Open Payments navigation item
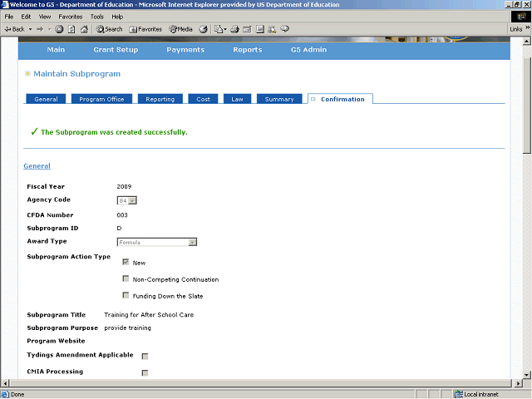 pyautogui.click(x=185, y=50)
